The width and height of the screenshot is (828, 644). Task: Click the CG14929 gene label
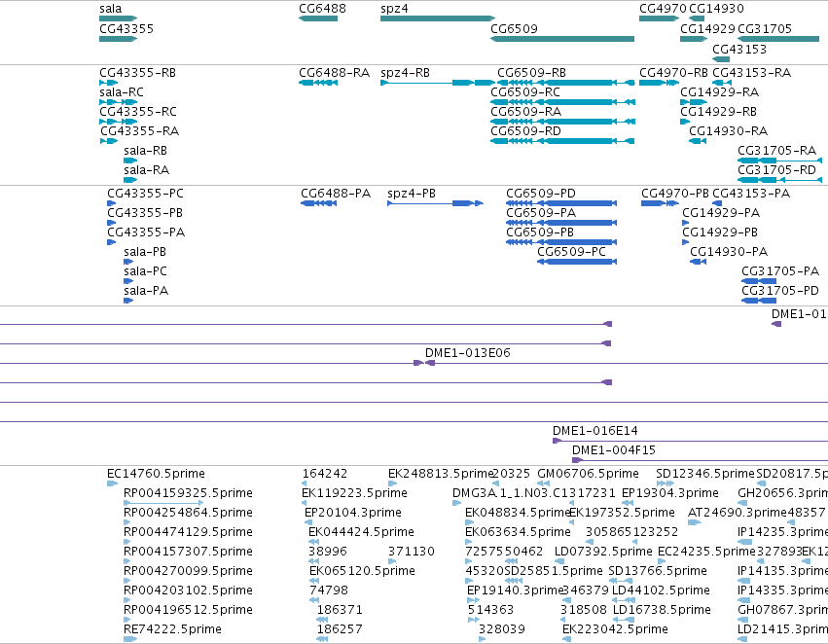coord(707,28)
